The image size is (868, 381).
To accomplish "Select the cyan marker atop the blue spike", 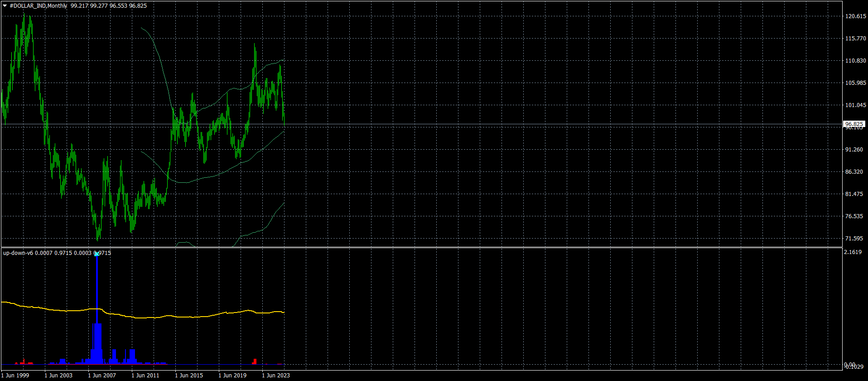I will click(x=96, y=254).
